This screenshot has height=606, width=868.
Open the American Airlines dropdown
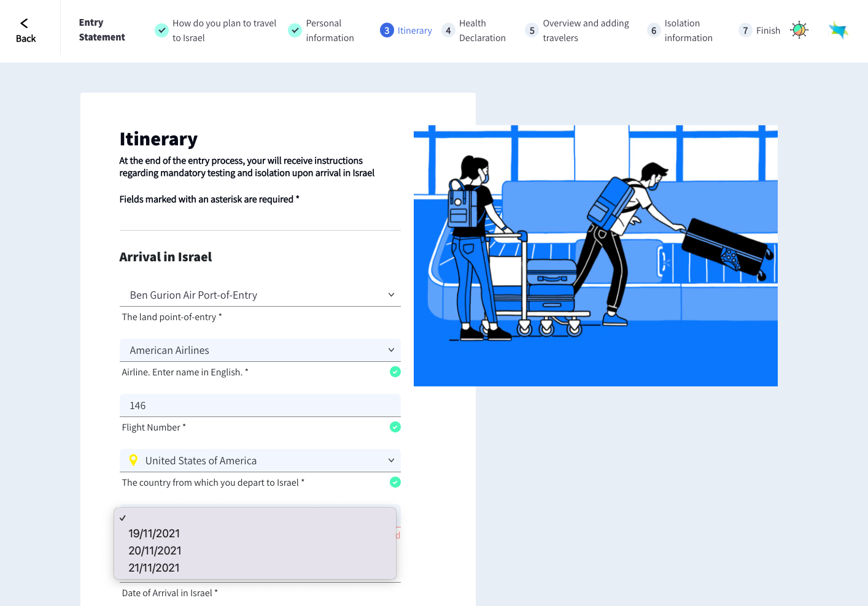pos(260,350)
